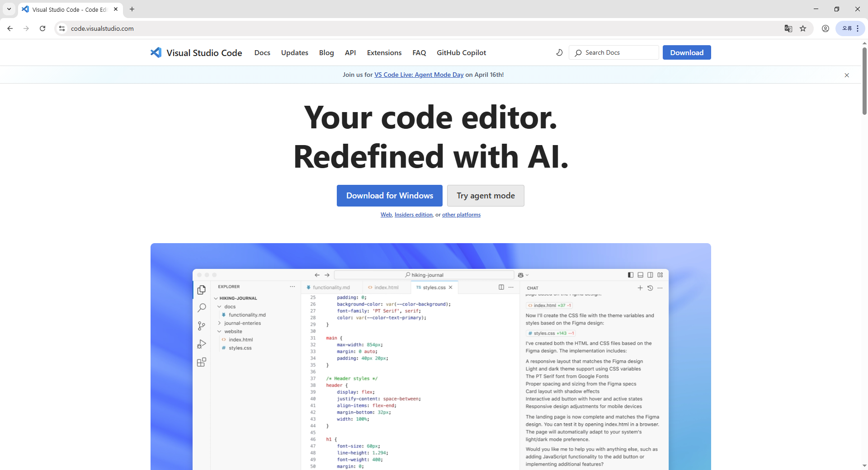Open the API menu item
The width and height of the screenshot is (868, 470).
350,52
